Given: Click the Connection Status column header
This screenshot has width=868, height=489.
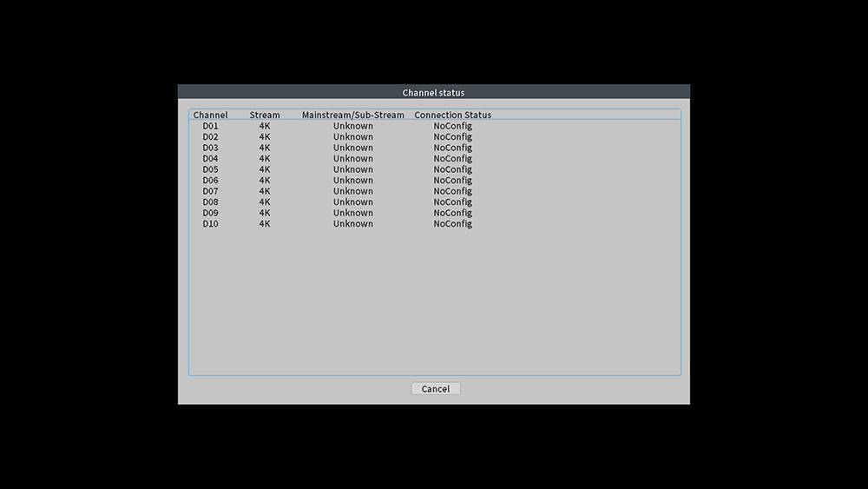Looking at the screenshot, I should (x=452, y=115).
